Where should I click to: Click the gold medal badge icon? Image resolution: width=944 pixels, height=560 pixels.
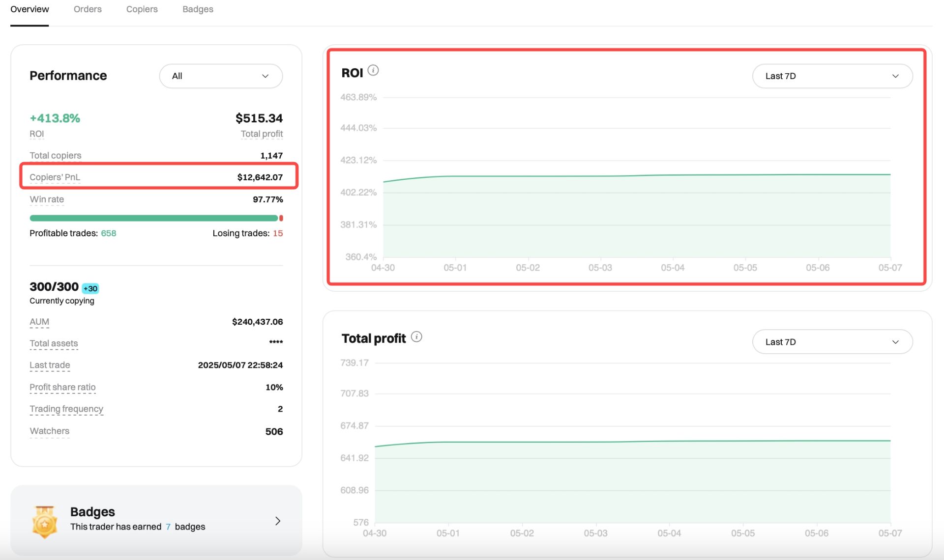(45, 522)
